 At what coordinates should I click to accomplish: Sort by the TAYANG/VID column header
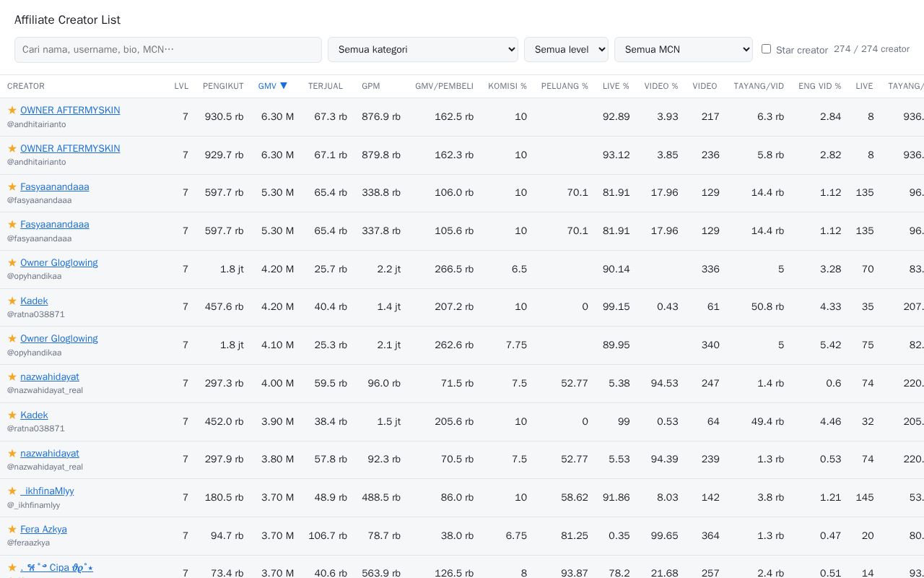coord(759,86)
